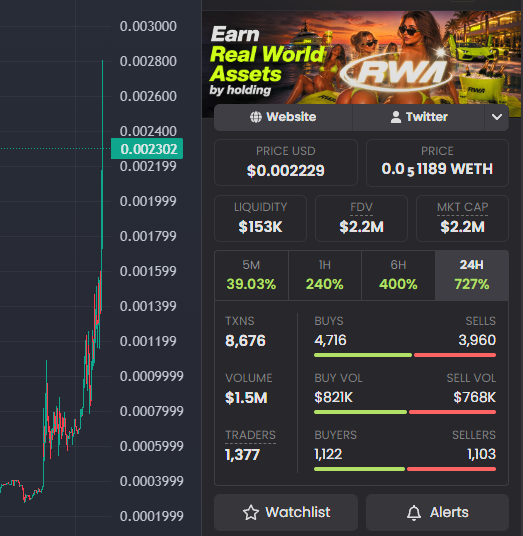Image resolution: width=523 pixels, height=536 pixels.
Task: Open the token Website link
Action: [x=283, y=117]
